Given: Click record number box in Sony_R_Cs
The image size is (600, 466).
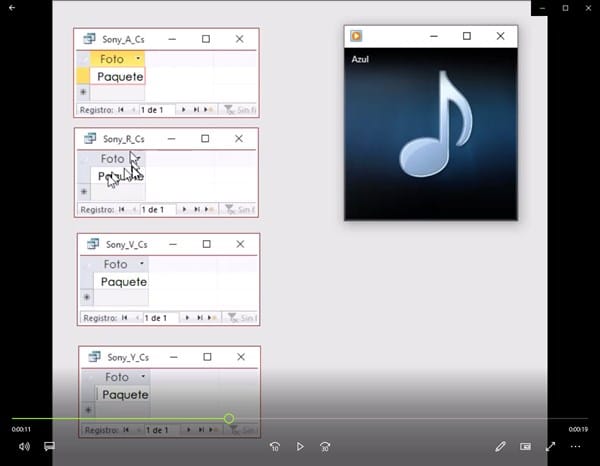Looking at the screenshot, I should tap(158, 209).
